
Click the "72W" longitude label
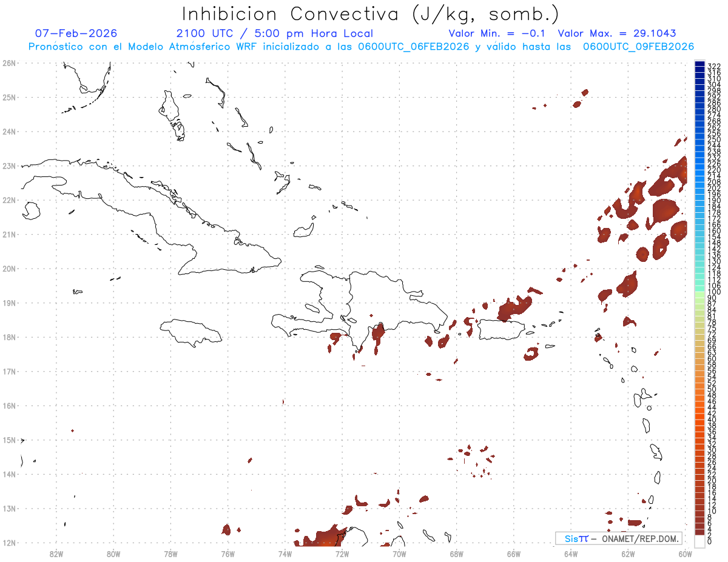(x=342, y=554)
